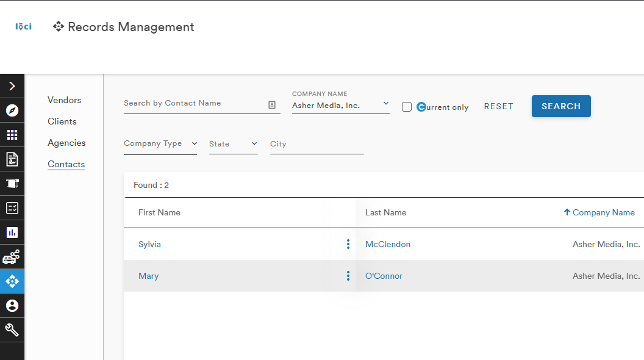Viewport: 644px width, 360px height.
Task: Click the Found : 2 results count
Action: tap(151, 185)
